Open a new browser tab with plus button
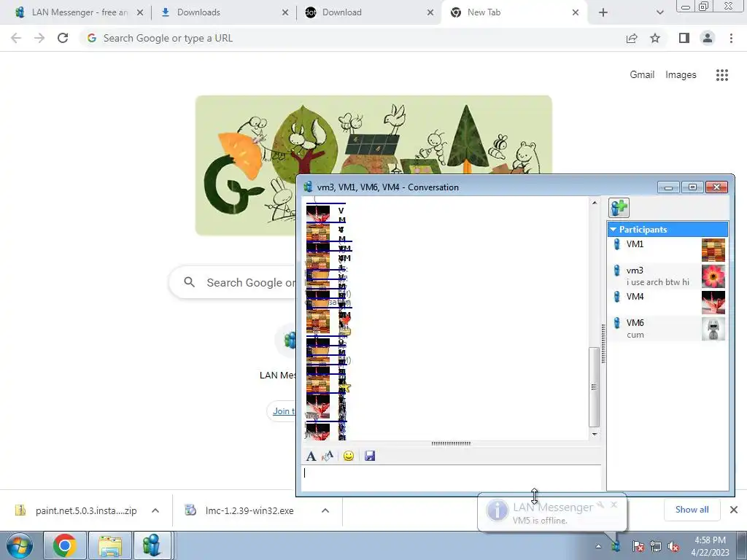The image size is (747, 560). click(603, 12)
